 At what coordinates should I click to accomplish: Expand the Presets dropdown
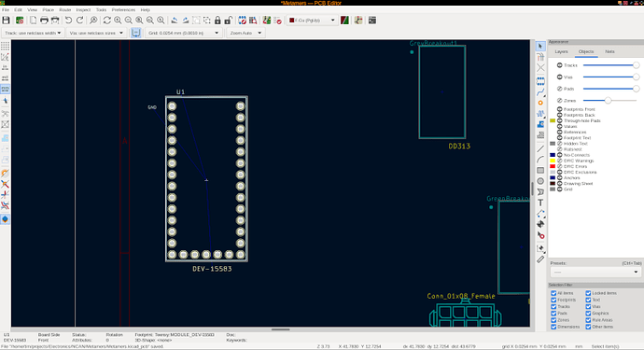tap(595, 272)
